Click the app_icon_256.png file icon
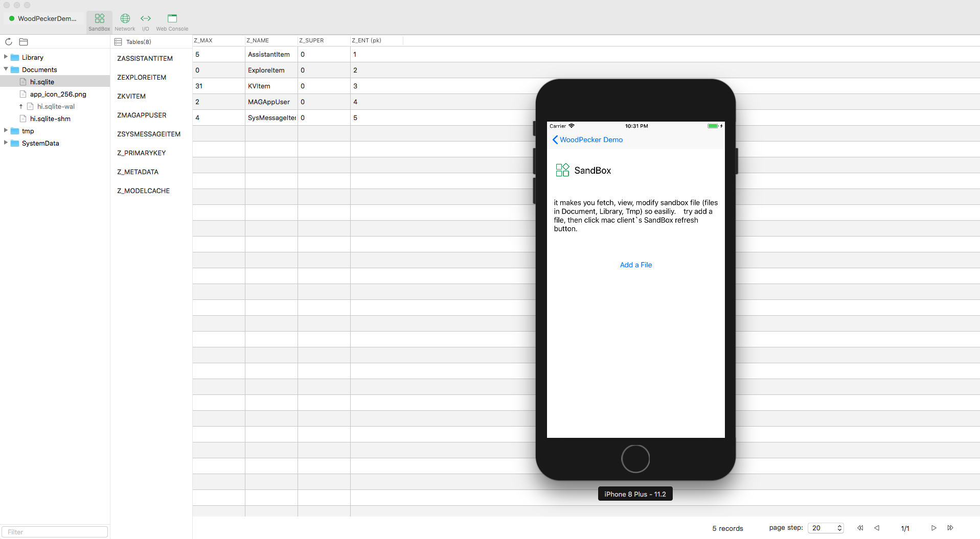Image resolution: width=980 pixels, height=539 pixels. click(x=23, y=94)
